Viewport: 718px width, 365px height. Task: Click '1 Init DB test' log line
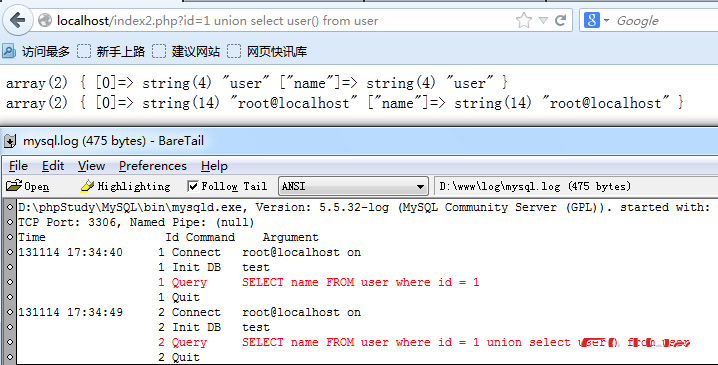tap(214, 267)
